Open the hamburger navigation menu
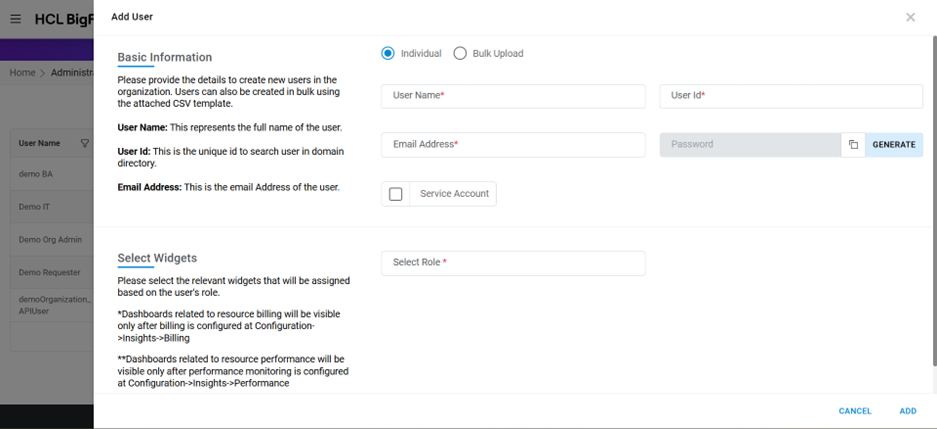The image size is (937, 429). 15,19
